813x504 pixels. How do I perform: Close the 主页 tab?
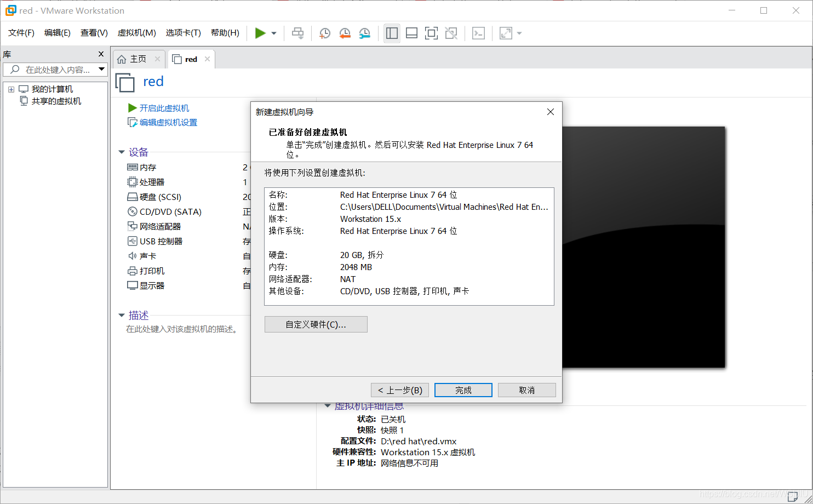tap(157, 59)
